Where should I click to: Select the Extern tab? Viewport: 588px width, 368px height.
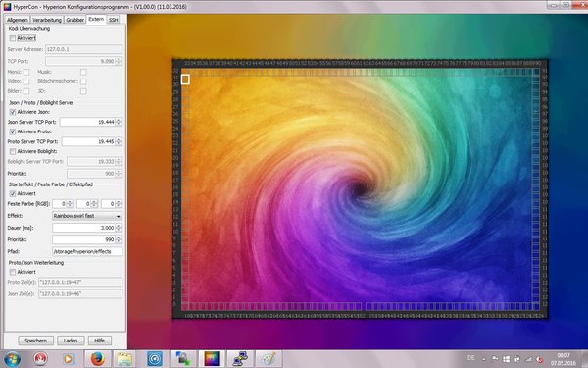[x=96, y=19]
